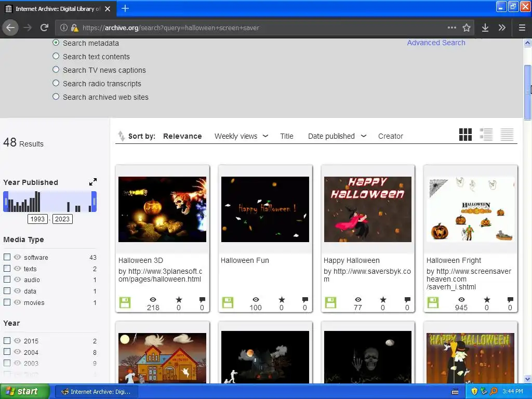Check the movies media type box
This screenshot has height=399, width=532.
coord(7,302)
